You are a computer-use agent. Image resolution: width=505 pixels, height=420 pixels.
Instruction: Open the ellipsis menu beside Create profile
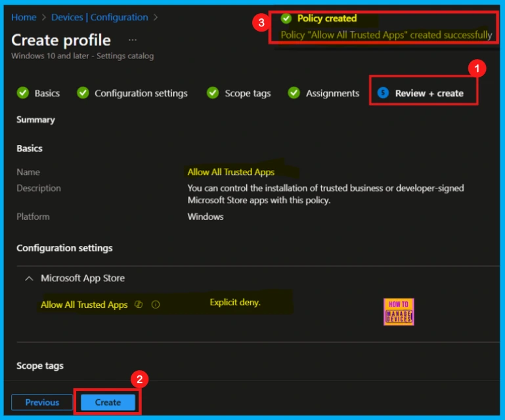(x=133, y=40)
